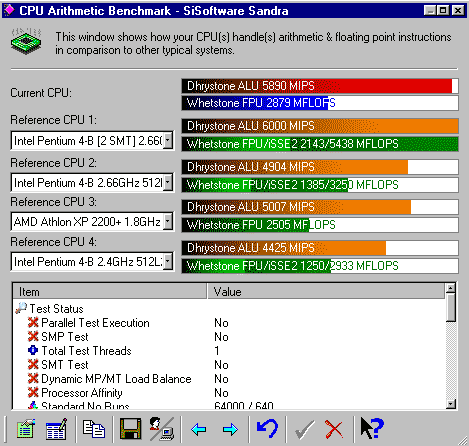Click the Whetstone 2143/5438 MFLOPS bar
Screen dimensions: 469x446
click(x=320, y=144)
